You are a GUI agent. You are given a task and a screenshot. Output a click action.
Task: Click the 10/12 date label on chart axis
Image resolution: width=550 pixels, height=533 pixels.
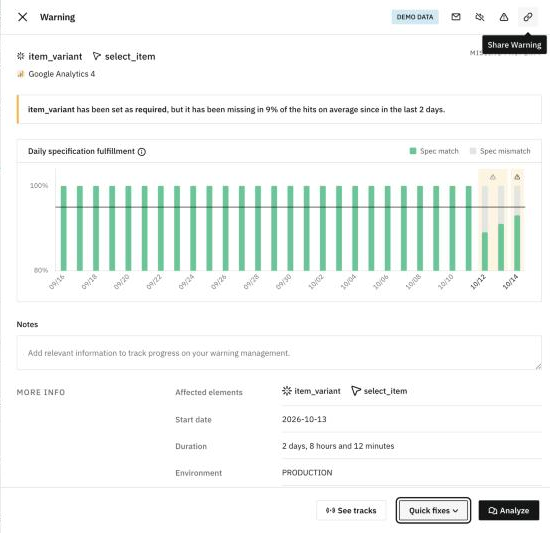478,282
